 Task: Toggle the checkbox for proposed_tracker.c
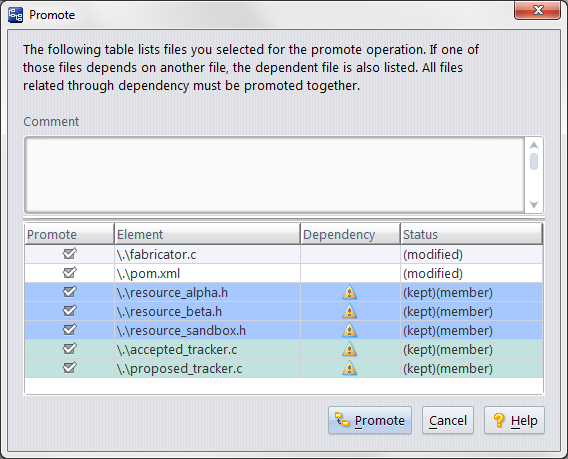[70, 368]
